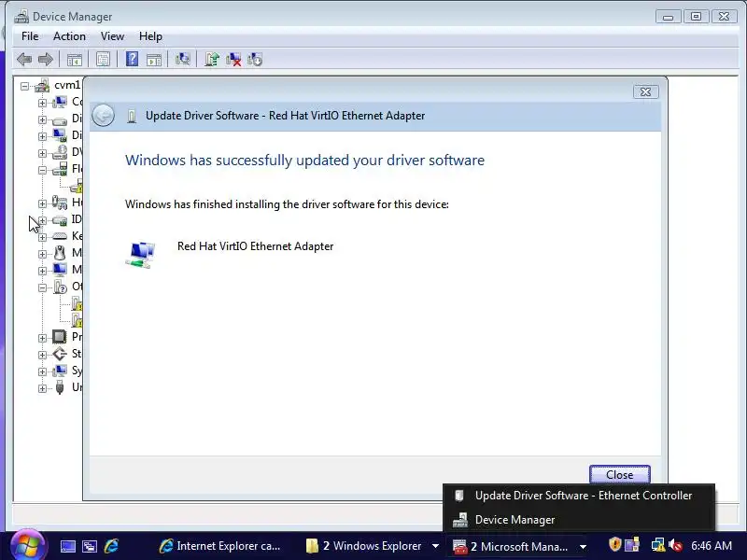Expand the Human Interface Devices node
The width and height of the screenshot is (747, 560).
pos(42,203)
